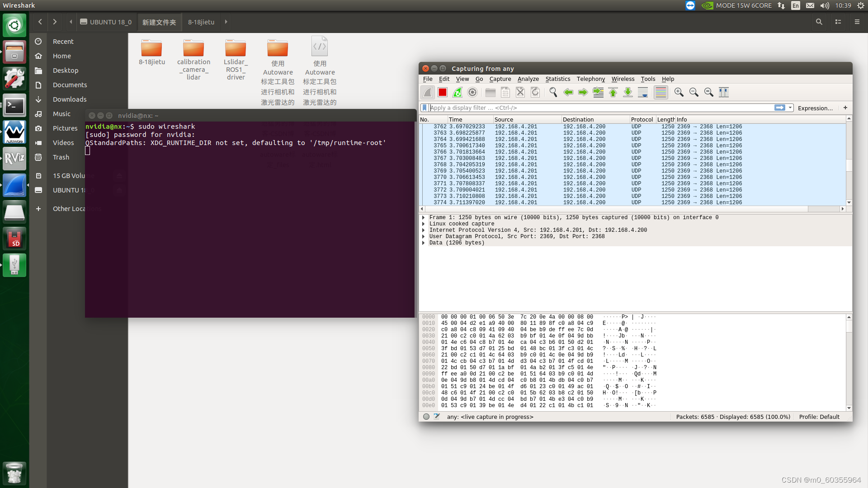Toggle packet list colorize rules

point(660,93)
